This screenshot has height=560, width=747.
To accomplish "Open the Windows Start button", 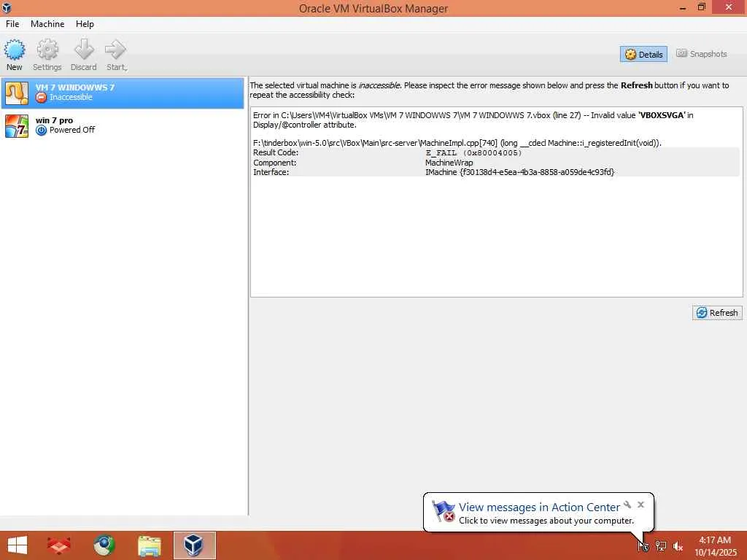I will coord(18,545).
